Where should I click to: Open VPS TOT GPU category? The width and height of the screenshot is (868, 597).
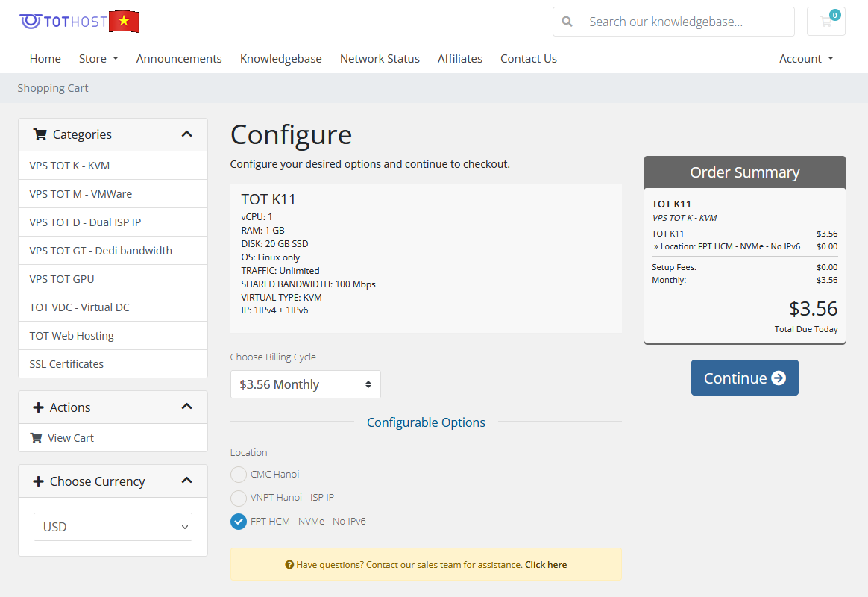point(62,279)
